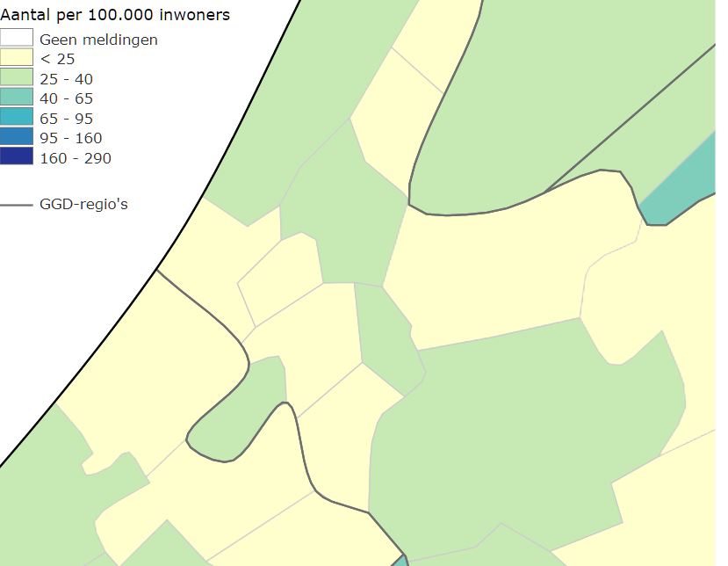This screenshot has width=728, height=566.
Task: Click the 'Geen meldingen' legend label
Action: 98,40
